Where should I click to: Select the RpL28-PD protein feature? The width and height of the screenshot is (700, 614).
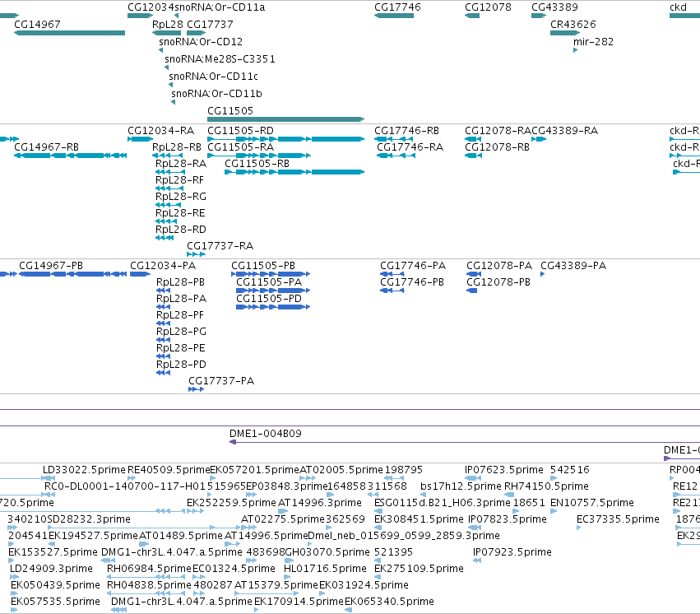click(164, 373)
